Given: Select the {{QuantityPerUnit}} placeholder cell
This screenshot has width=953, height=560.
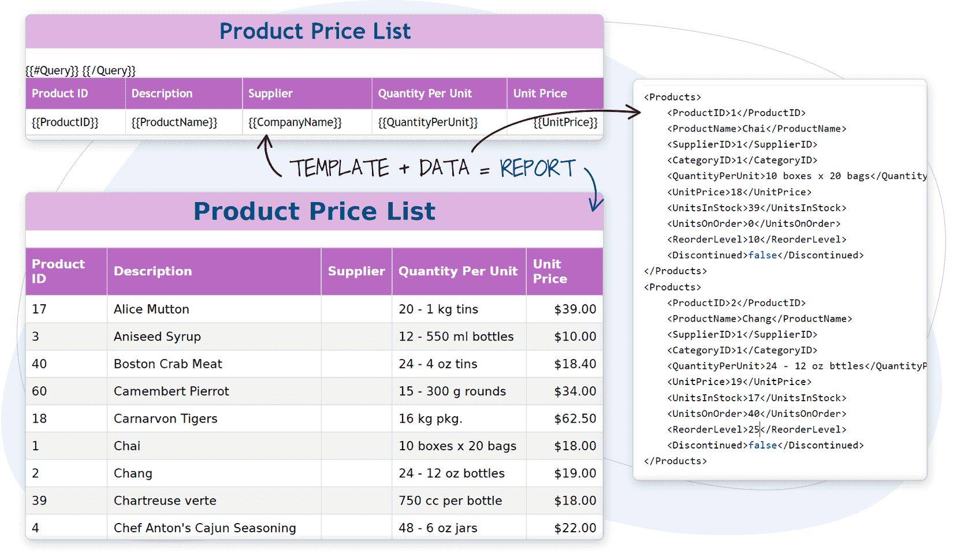Looking at the screenshot, I should [x=427, y=122].
